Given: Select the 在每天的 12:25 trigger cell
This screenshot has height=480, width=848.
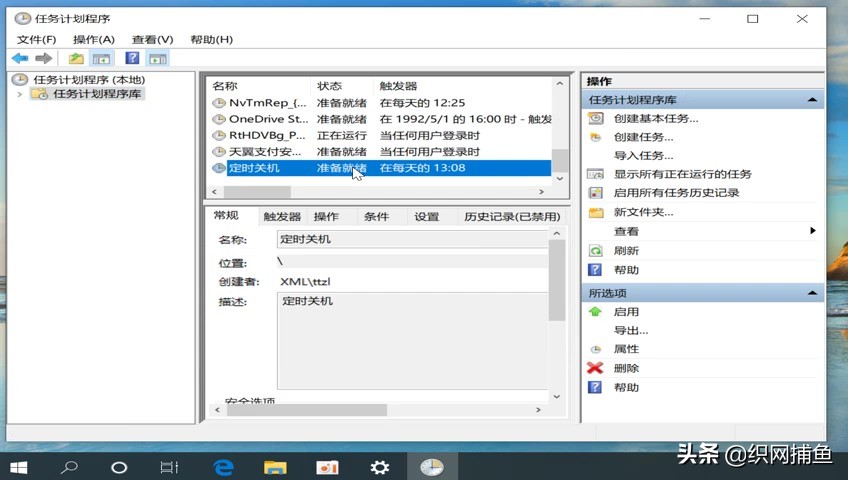Looking at the screenshot, I should coord(422,103).
